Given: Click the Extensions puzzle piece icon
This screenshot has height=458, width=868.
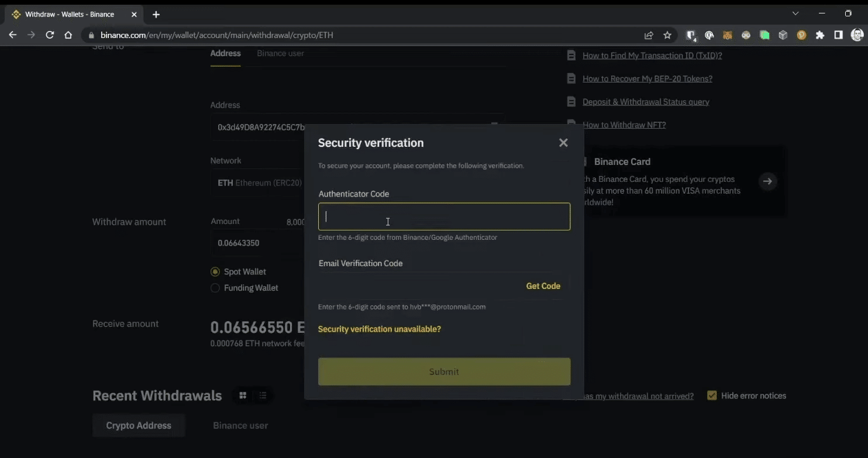Looking at the screenshot, I should click(x=820, y=35).
